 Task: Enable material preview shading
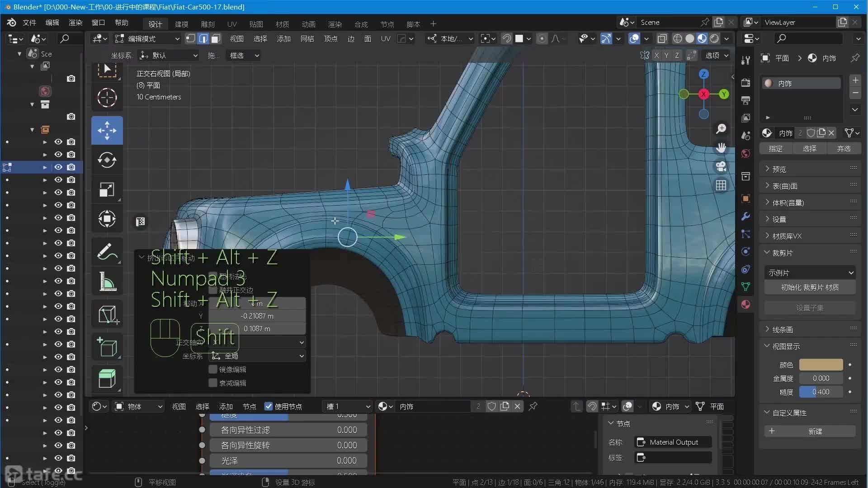702,38
